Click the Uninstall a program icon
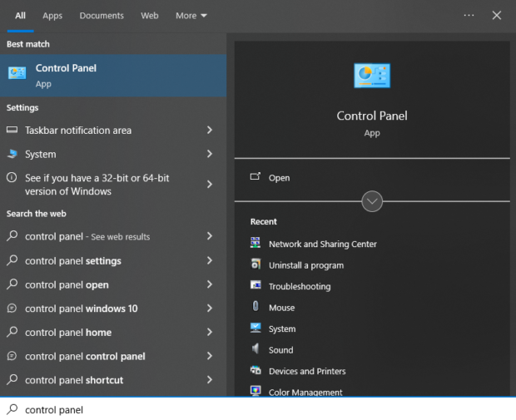This screenshot has width=516, height=420. (x=256, y=264)
